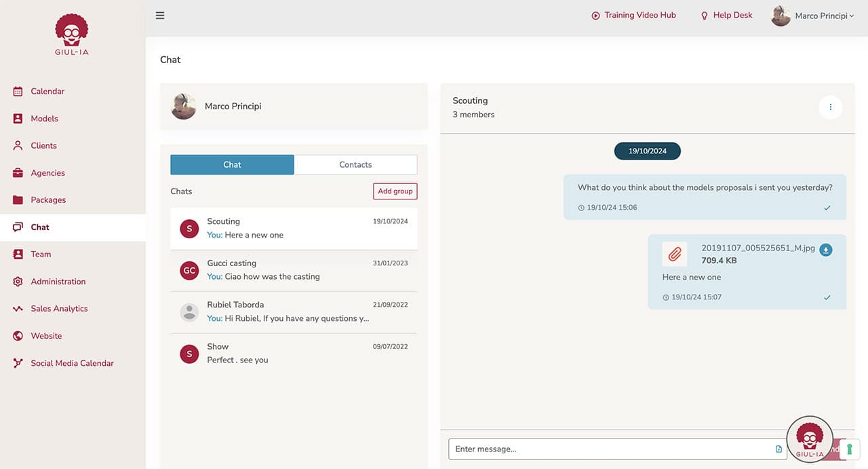Image resolution: width=868 pixels, height=469 pixels.
Task: Click the Team sidebar icon
Action: coord(18,254)
